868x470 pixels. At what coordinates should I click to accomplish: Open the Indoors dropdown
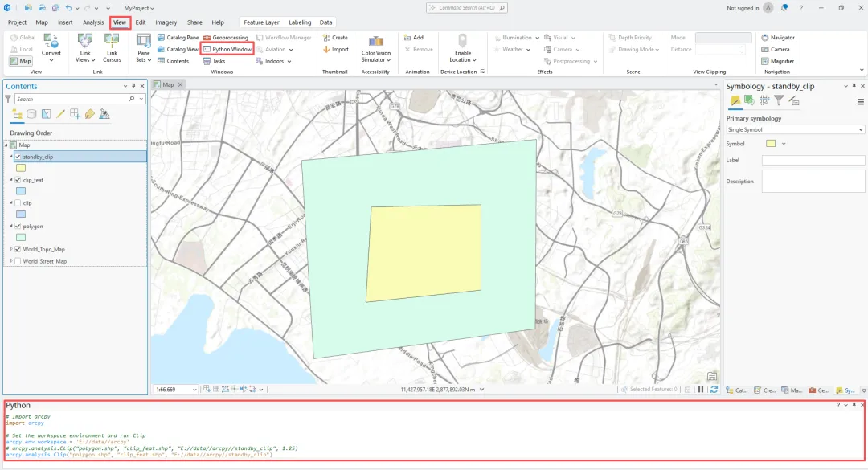[273, 61]
